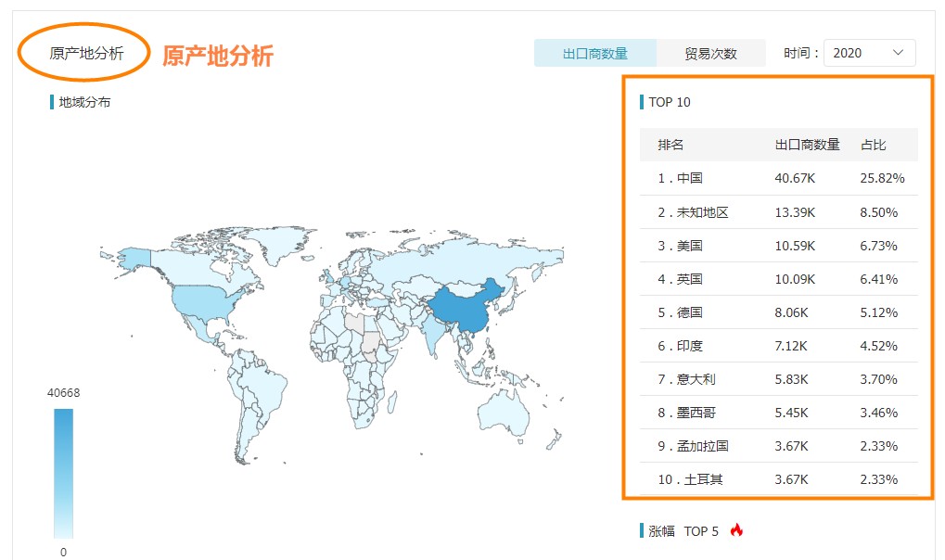945x560 pixels.
Task: Click the 排名 column header
Action: click(x=670, y=145)
